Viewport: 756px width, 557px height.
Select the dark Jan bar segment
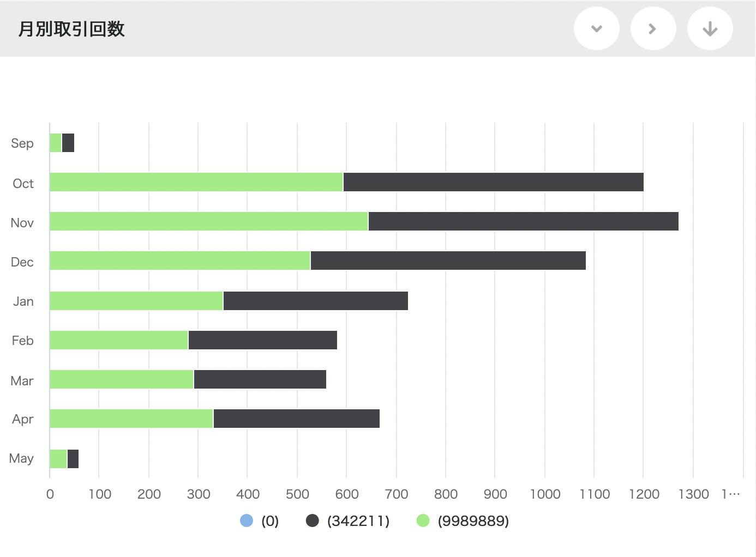(x=315, y=301)
